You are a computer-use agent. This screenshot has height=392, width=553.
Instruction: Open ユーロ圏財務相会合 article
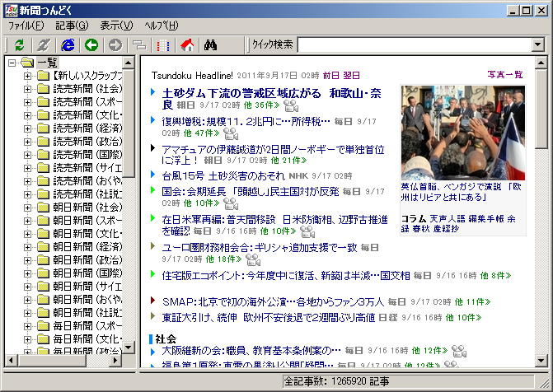pyautogui.click(x=260, y=247)
